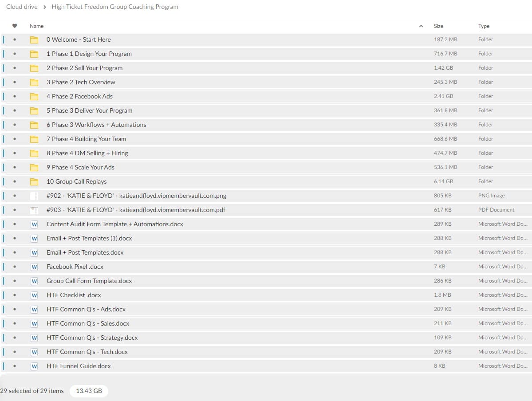This screenshot has height=401, width=532.
Task: Click the Word icon for HTF Checklist .docx
Action: point(34,295)
